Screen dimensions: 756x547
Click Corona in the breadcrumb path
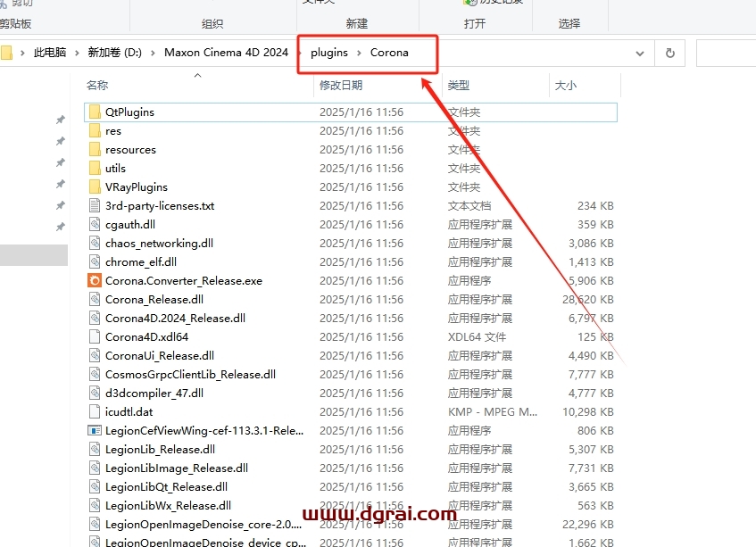389,53
